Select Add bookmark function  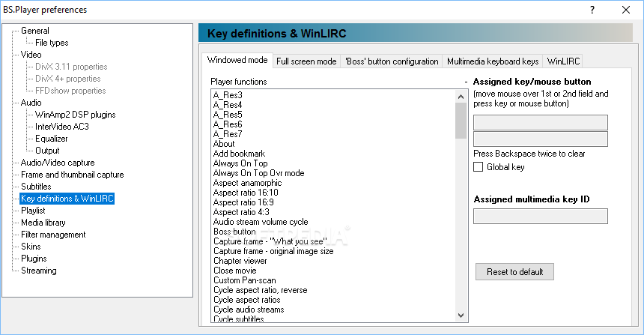click(239, 154)
